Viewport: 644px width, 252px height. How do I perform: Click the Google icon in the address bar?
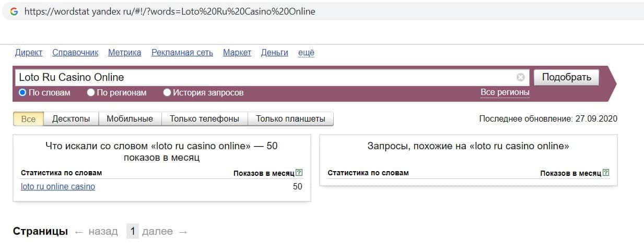tap(14, 11)
